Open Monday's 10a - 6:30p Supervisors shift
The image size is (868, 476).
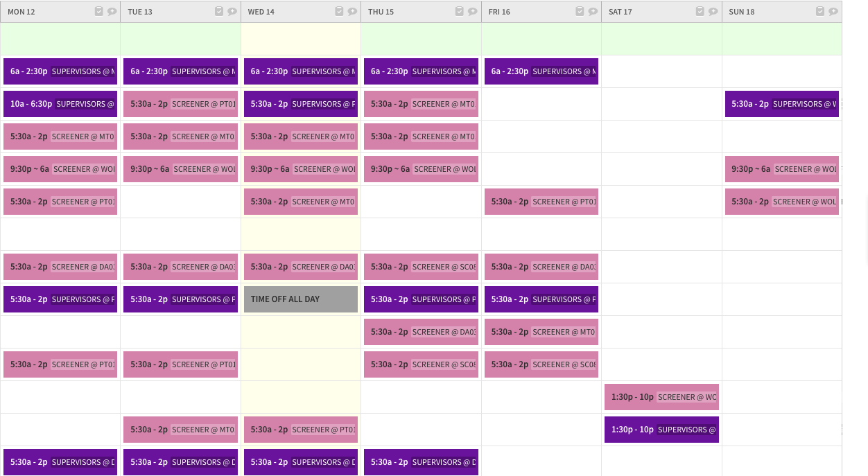point(60,104)
